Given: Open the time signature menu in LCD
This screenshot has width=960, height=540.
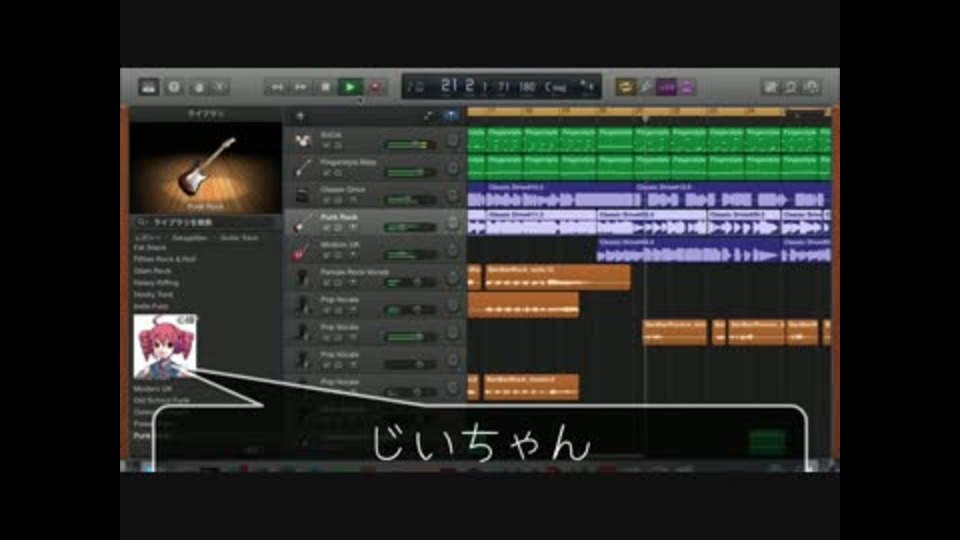Looking at the screenshot, I should pos(587,87).
